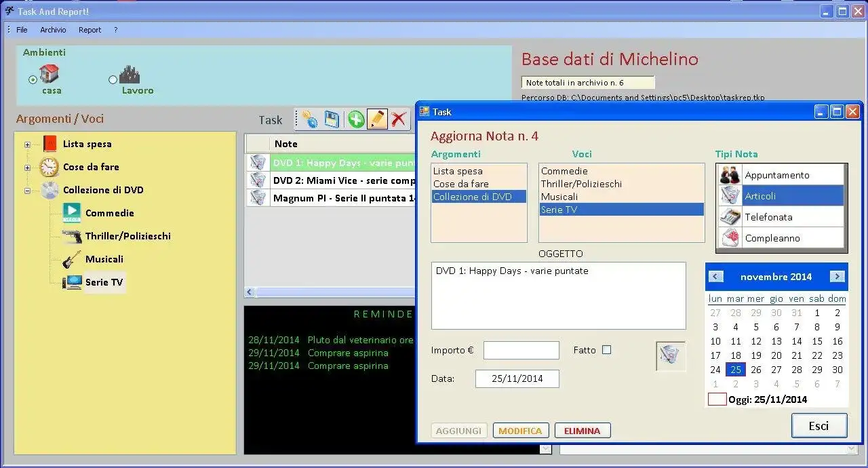Select the casa environment radio button
Screen dimensions: 868x468
coord(33,80)
